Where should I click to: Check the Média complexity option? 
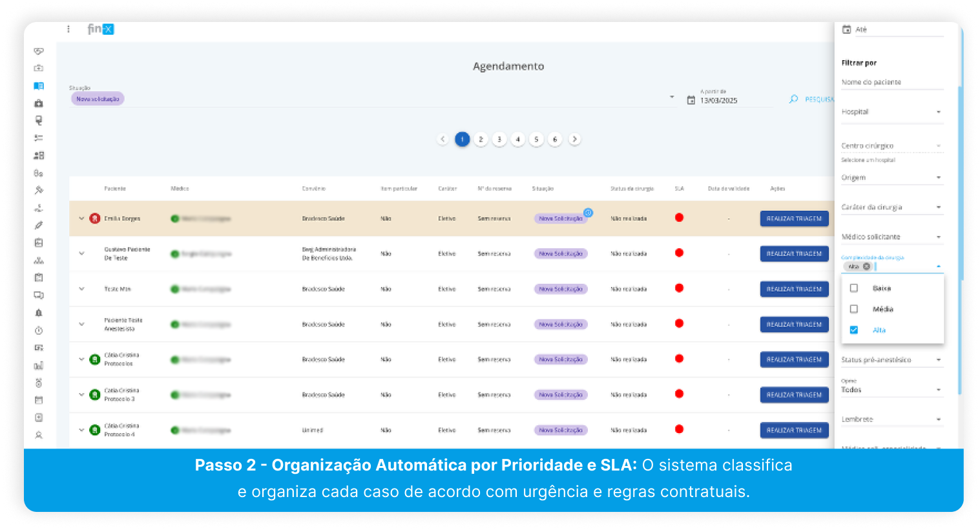pyautogui.click(x=854, y=309)
